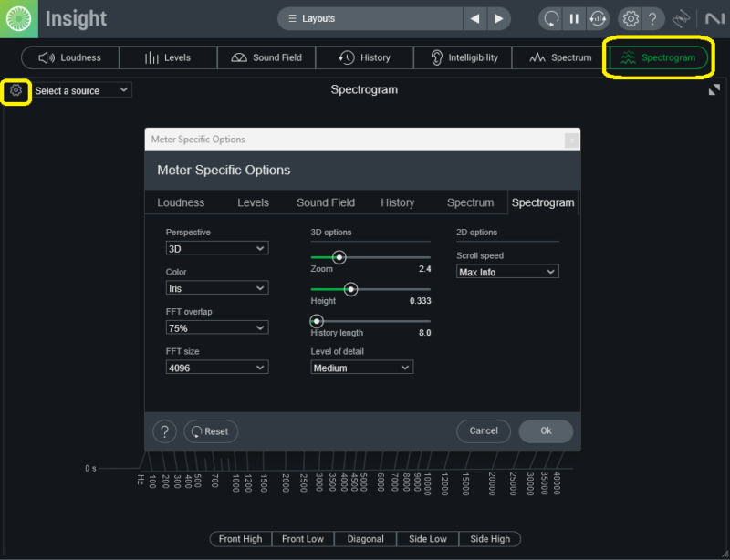Image resolution: width=730 pixels, height=560 pixels.
Task: Go to the previous layout arrow
Action: click(x=474, y=18)
